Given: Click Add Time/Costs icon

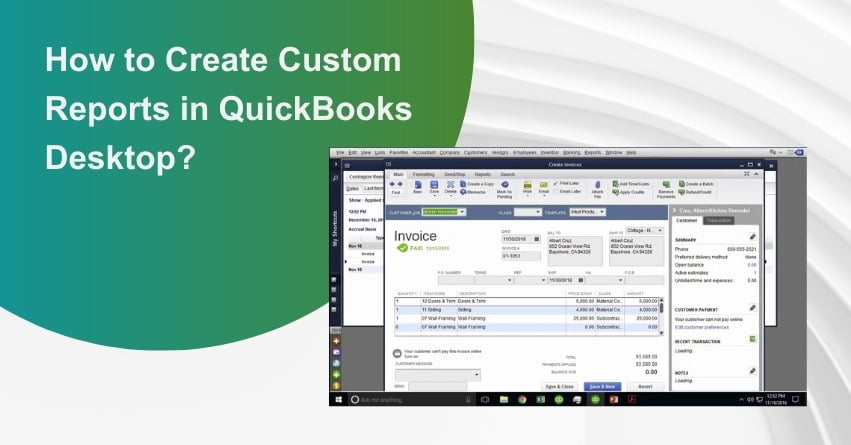Looking at the screenshot, I should [615, 184].
